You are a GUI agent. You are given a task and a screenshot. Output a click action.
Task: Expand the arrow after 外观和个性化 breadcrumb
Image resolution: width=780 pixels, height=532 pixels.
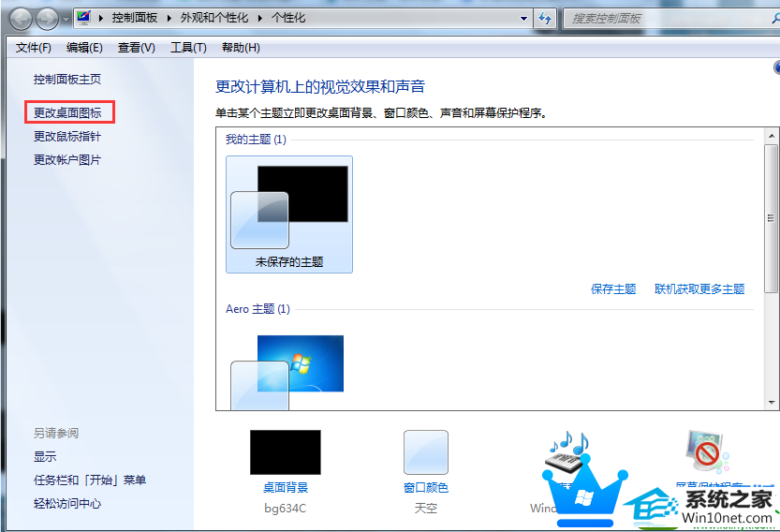259,19
